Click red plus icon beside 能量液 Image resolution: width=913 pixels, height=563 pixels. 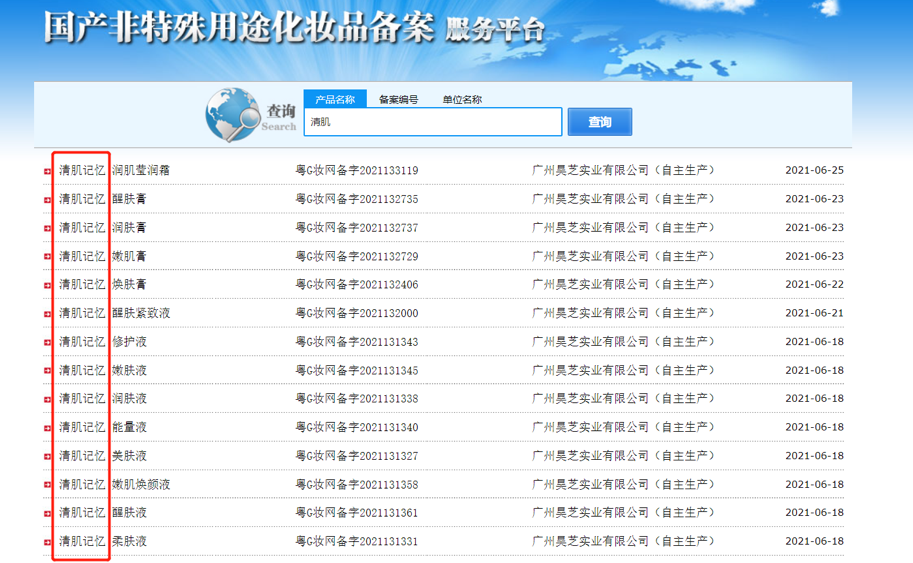coord(47,428)
